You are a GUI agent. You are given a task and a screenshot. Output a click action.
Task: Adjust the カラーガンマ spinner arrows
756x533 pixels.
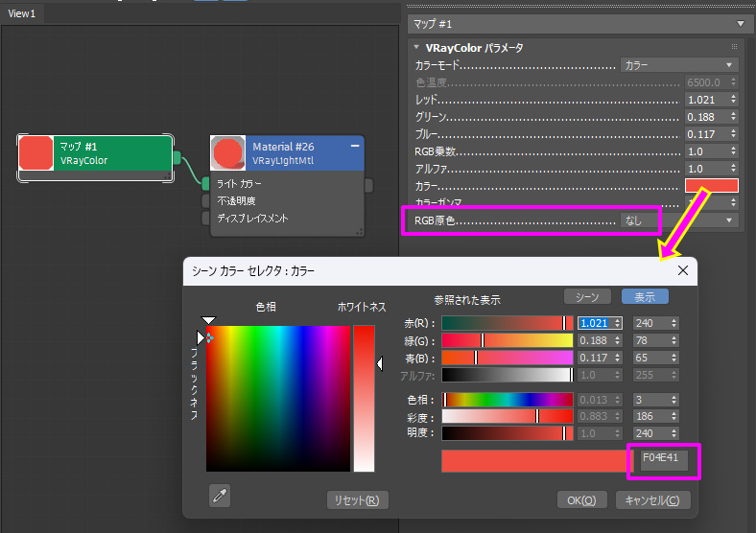733,202
